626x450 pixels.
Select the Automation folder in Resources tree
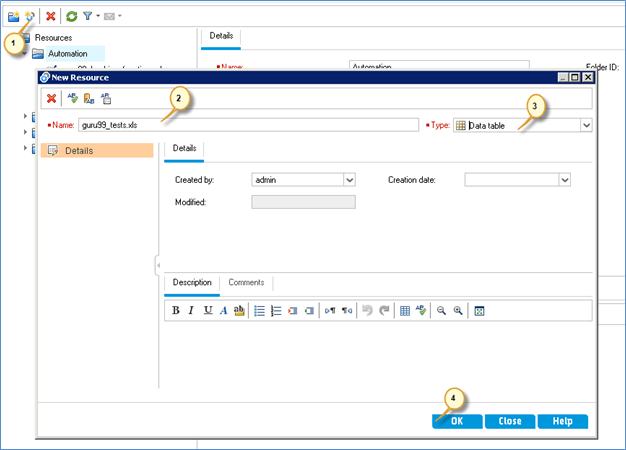click(x=68, y=53)
